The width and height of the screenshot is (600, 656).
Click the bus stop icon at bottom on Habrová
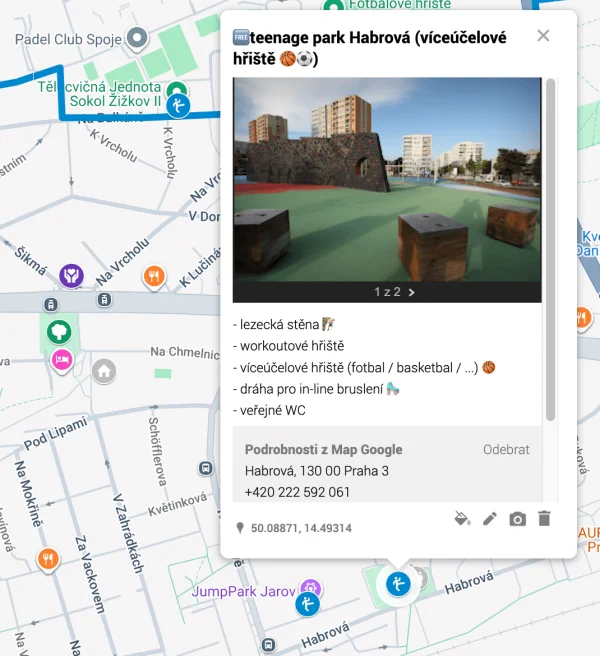tap(268, 644)
